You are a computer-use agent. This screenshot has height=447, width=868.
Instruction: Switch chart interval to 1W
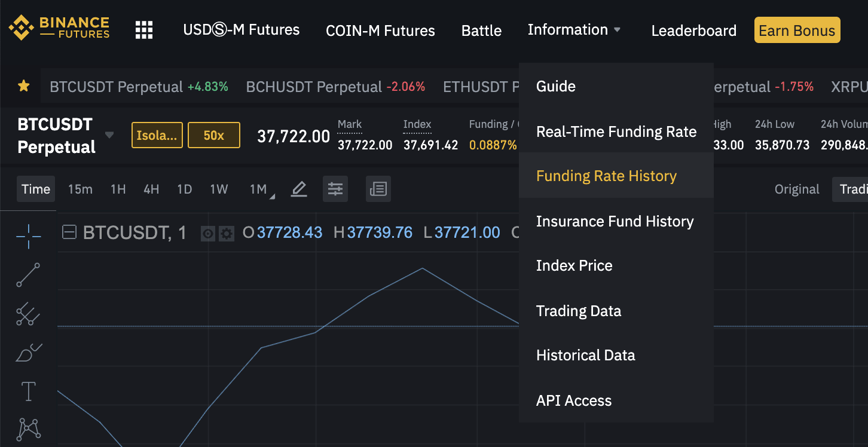(219, 189)
